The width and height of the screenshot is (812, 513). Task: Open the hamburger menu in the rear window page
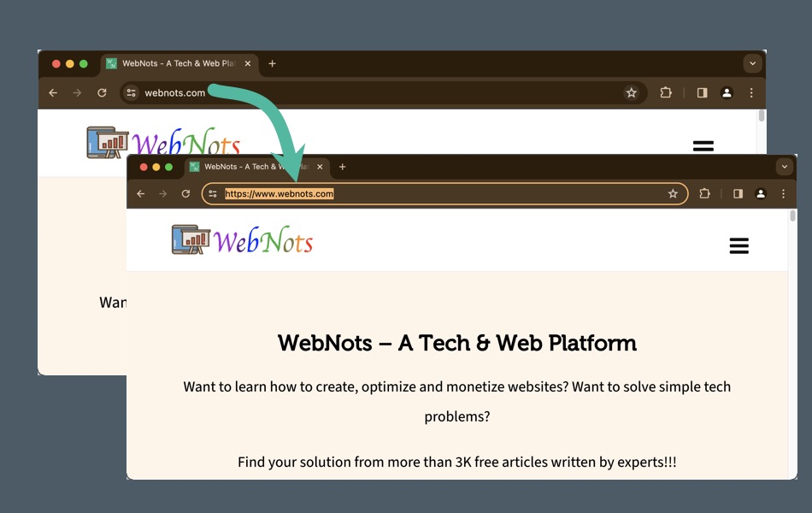coord(703,145)
